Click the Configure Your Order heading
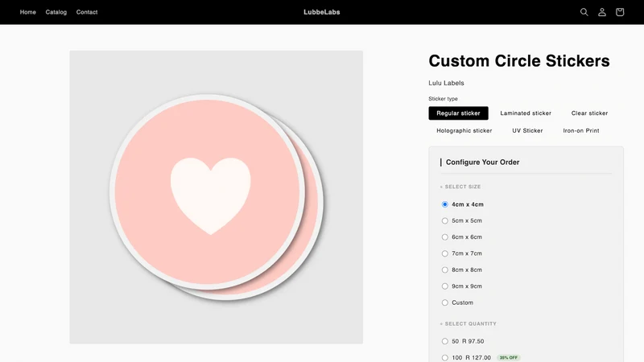The image size is (644, 362). [482, 162]
